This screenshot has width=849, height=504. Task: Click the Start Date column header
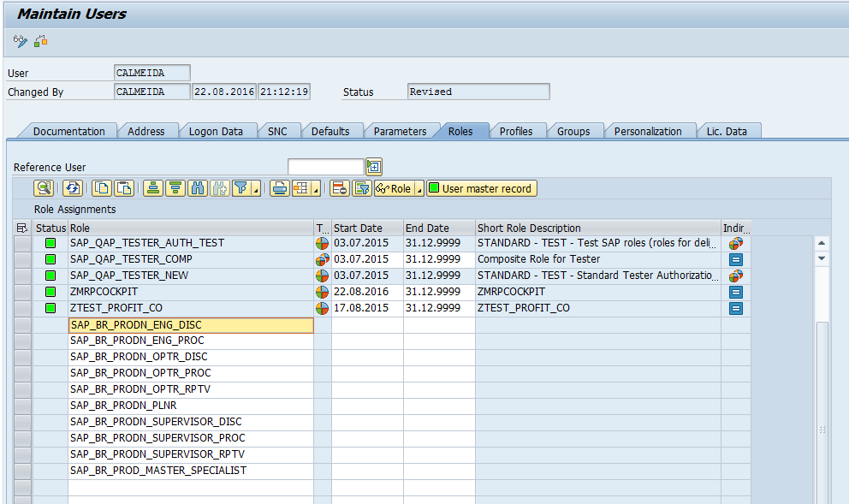tap(367, 228)
